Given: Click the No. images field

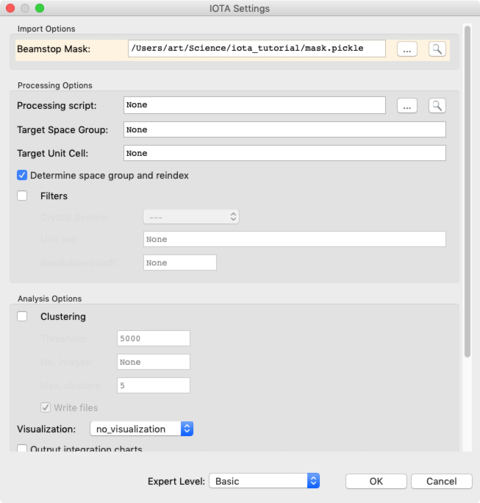Looking at the screenshot, I should (153, 362).
